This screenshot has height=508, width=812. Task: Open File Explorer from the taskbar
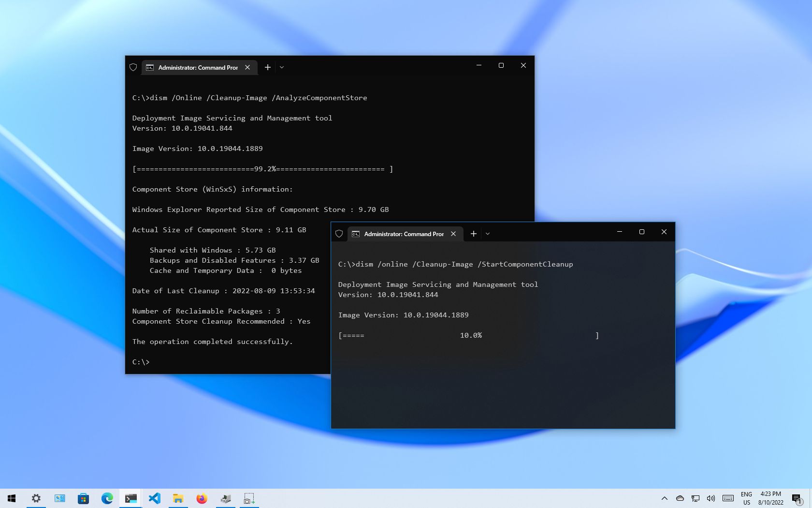178,498
